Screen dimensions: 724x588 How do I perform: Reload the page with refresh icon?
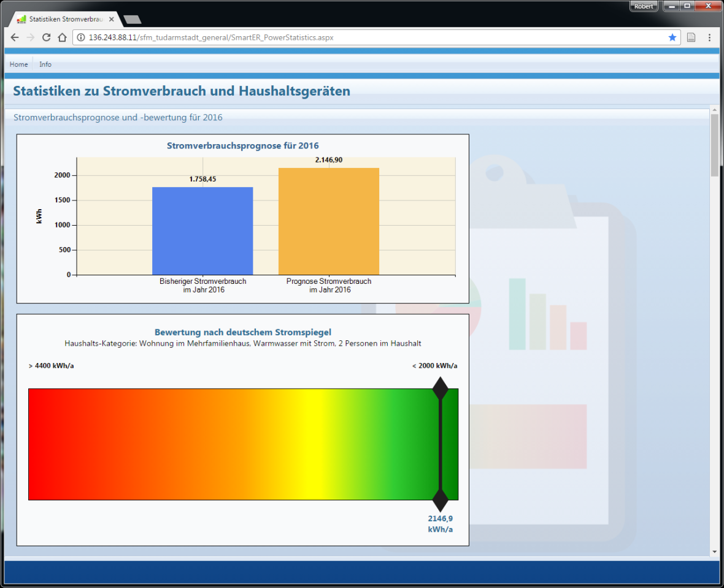(46, 37)
